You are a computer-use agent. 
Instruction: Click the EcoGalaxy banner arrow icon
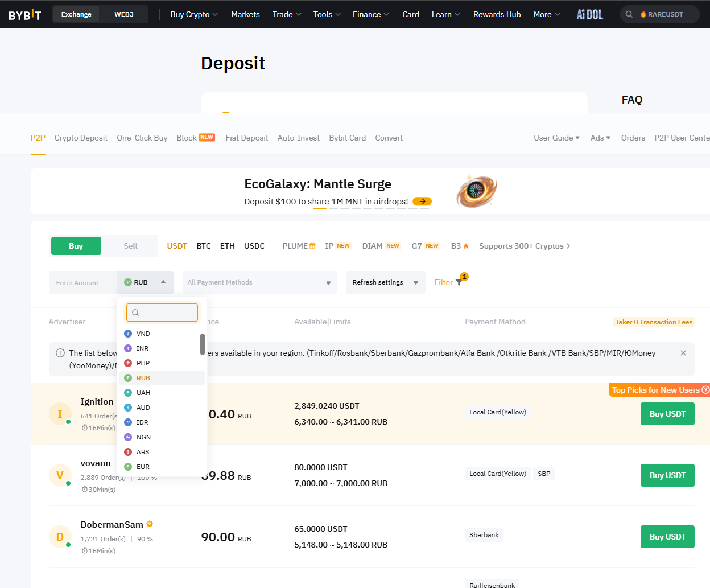[x=422, y=202]
